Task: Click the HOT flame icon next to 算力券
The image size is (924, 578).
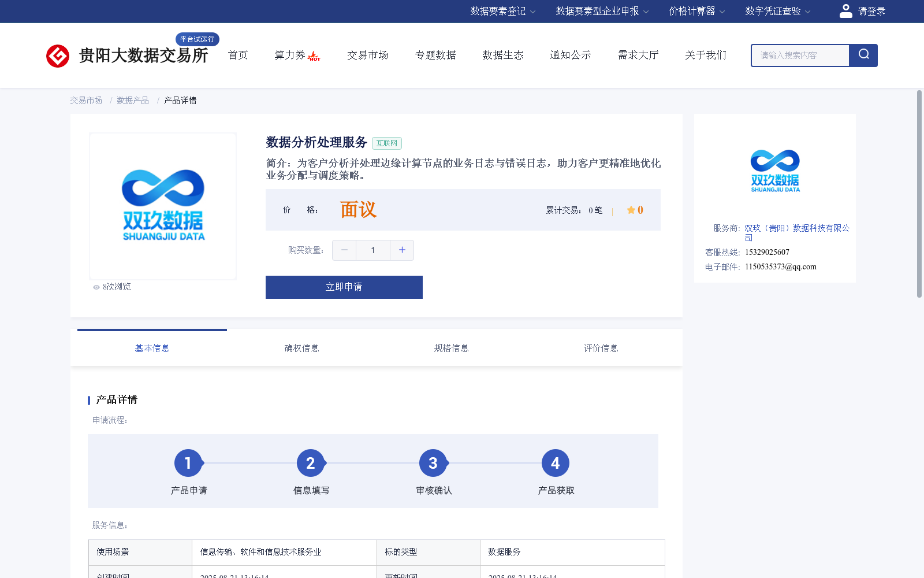Action: coord(314,56)
